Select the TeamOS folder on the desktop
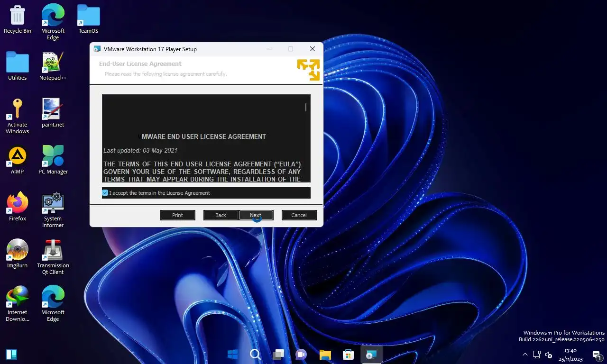Image resolution: width=607 pixels, height=364 pixels. point(88,20)
